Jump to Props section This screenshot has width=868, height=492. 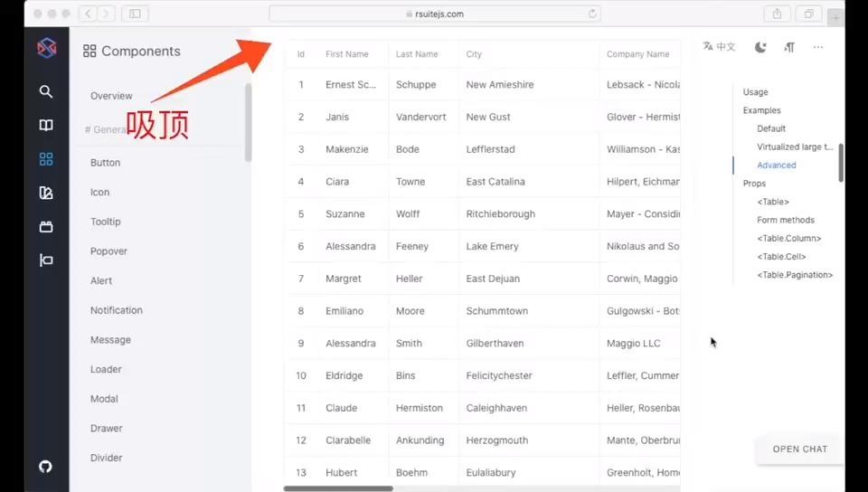tap(754, 184)
